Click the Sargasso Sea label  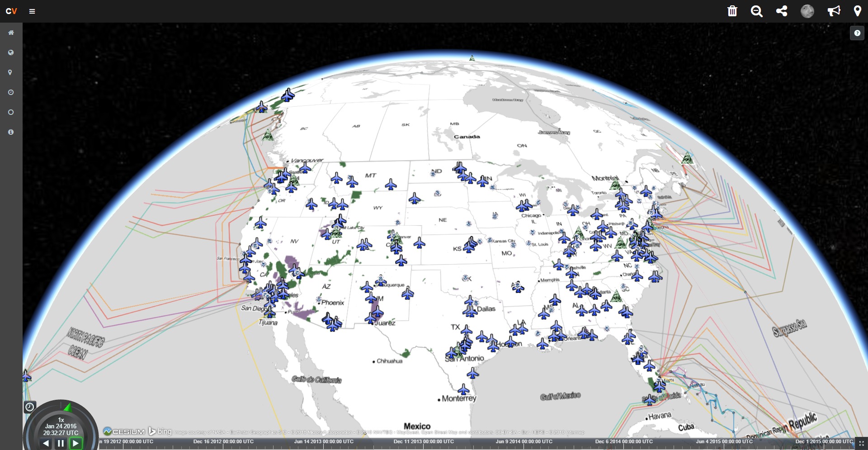tap(789, 328)
